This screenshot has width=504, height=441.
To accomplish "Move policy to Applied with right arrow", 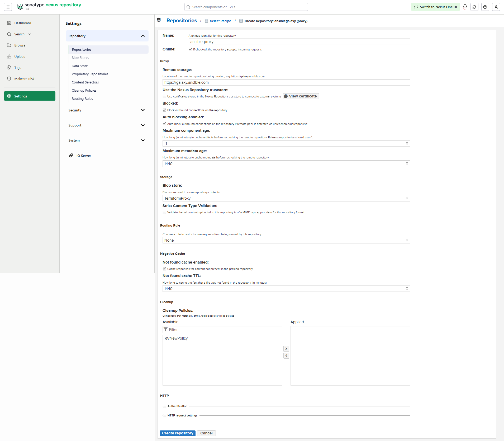I will (x=286, y=349).
